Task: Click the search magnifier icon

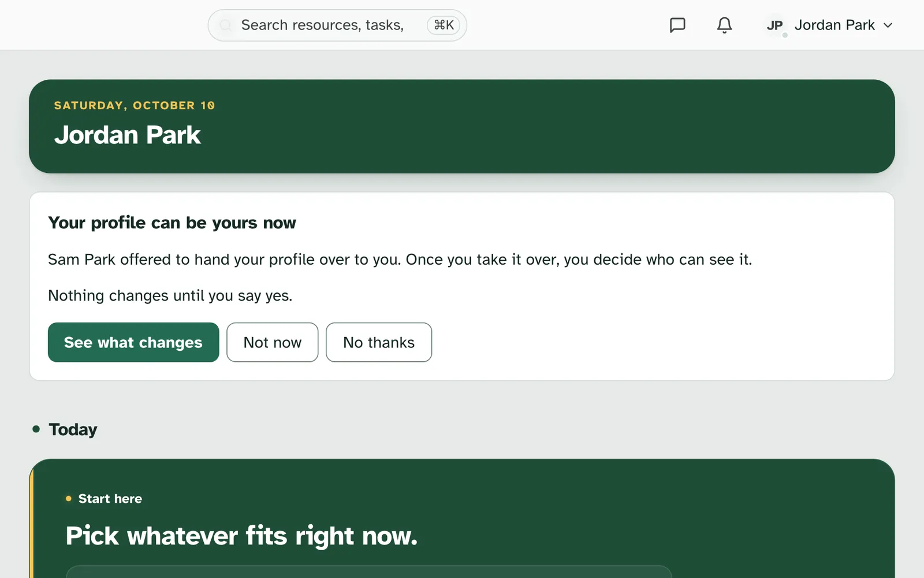Action: tap(226, 25)
